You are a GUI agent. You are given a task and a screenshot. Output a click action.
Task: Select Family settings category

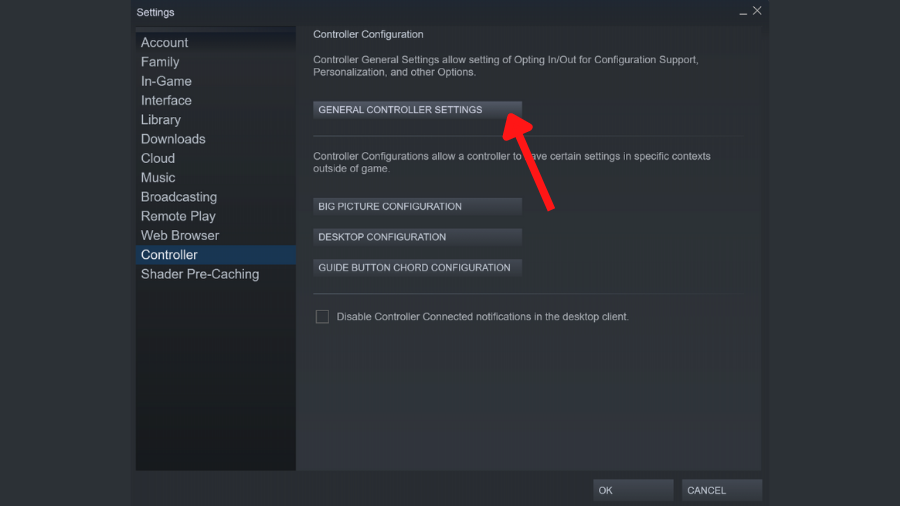point(216,62)
